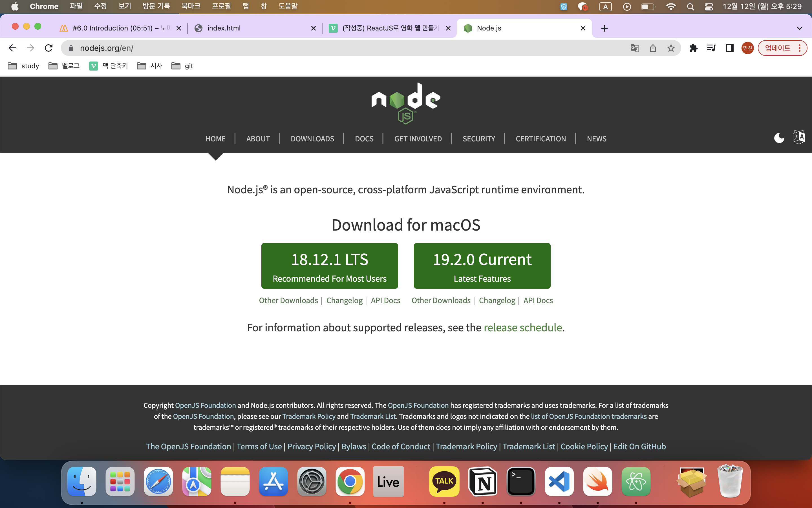Open System Preferences from the Dock
The height and width of the screenshot is (508, 812).
pyautogui.click(x=311, y=481)
